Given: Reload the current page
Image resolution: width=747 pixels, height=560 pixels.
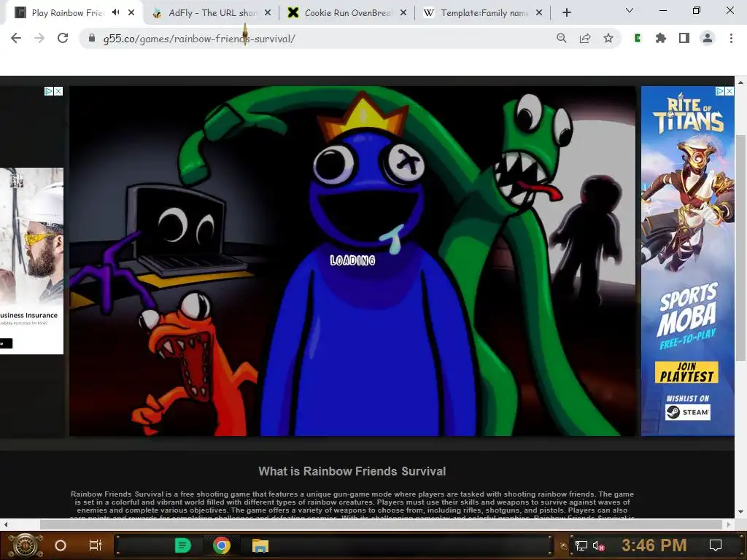Looking at the screenshot, I should (x=63, y=38).
